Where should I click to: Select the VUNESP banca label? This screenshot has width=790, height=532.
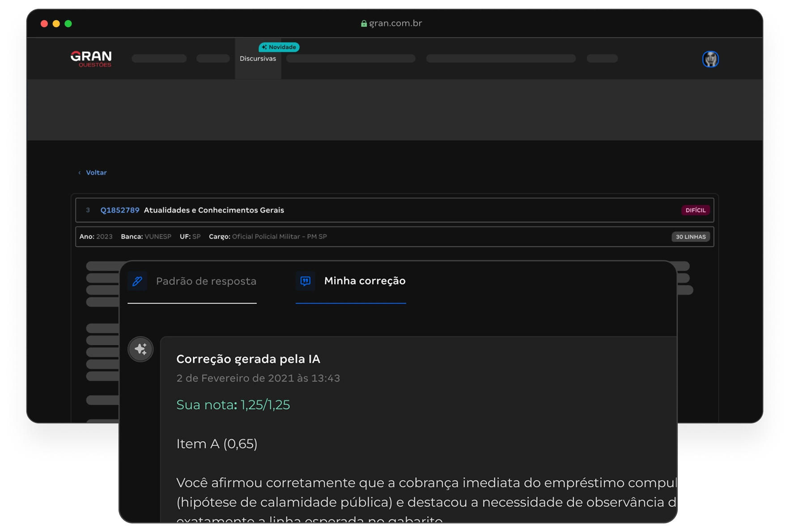pyautogui.click(x=157, y=236)
